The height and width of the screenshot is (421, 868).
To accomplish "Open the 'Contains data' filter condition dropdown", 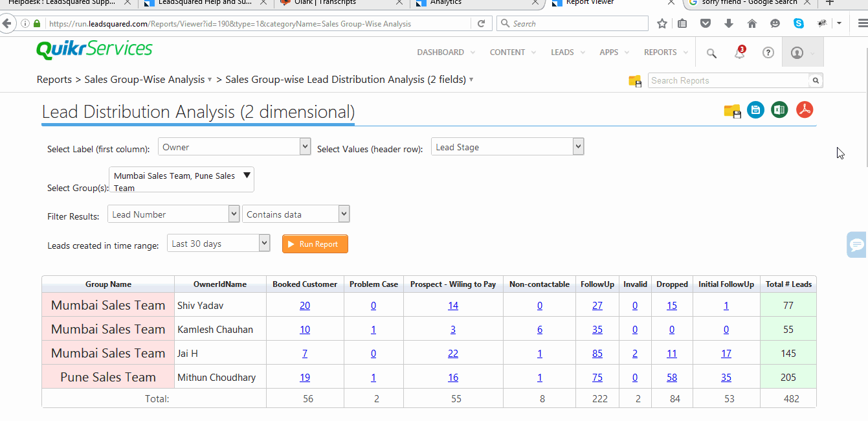I will click(342, 213).
